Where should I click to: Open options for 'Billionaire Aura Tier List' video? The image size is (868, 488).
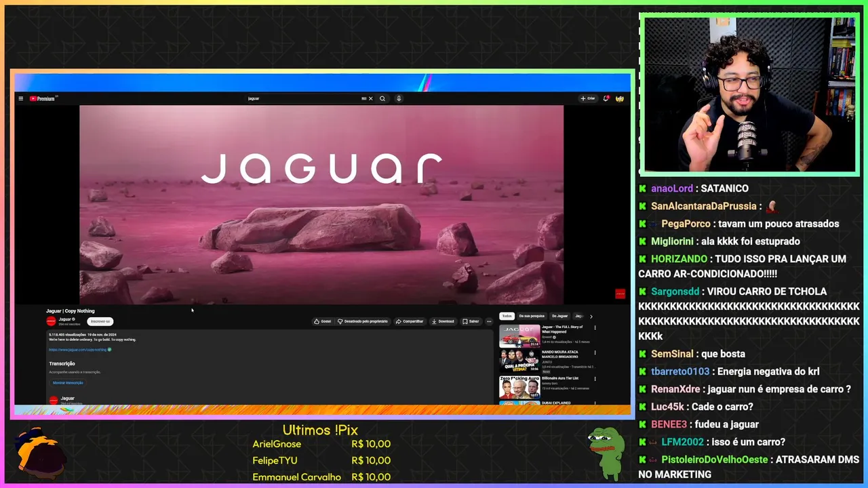pyautogui.click(x=595, y=378)
